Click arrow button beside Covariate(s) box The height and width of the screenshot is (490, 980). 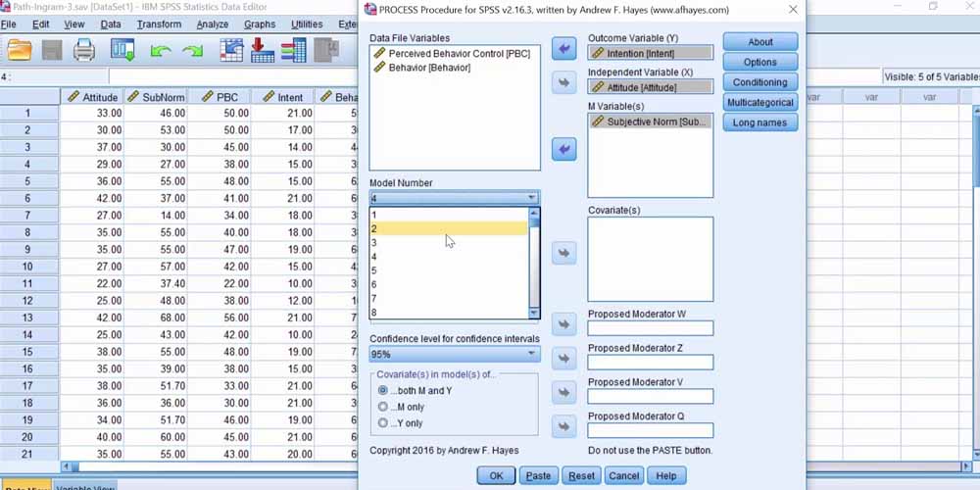coord(563,253)
